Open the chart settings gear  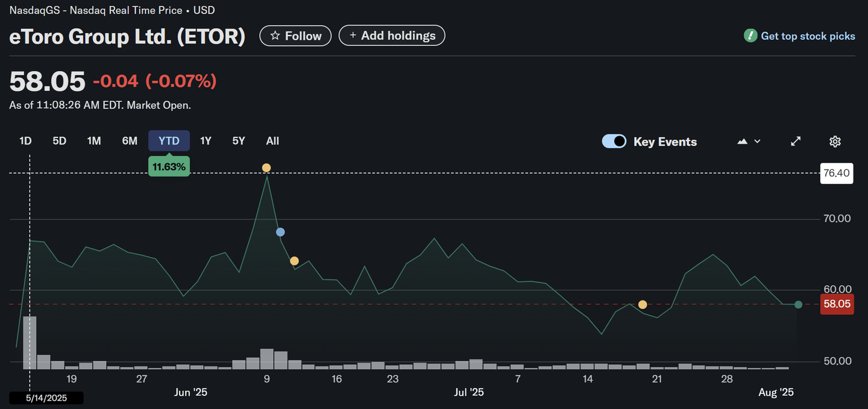[835, 141]
